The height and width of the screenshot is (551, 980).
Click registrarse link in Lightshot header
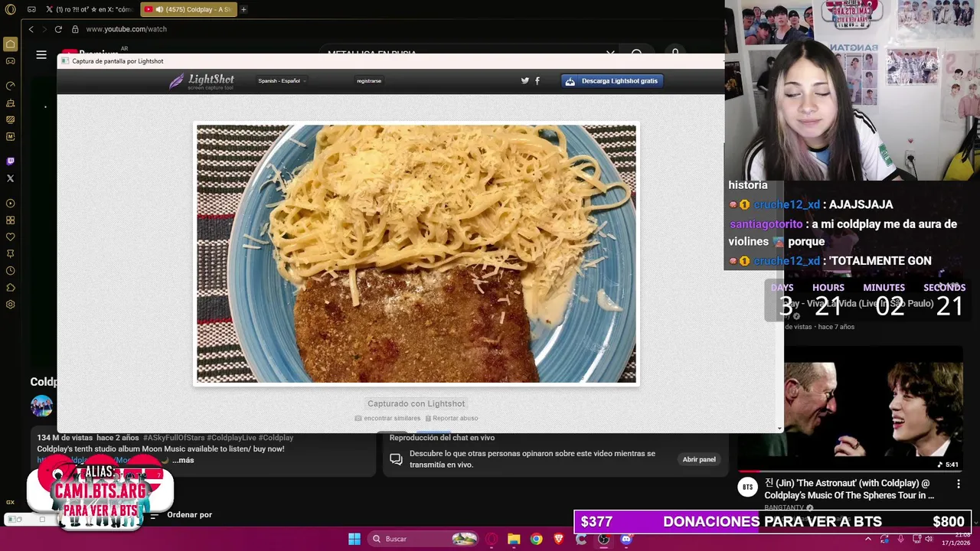pos(369,80)
